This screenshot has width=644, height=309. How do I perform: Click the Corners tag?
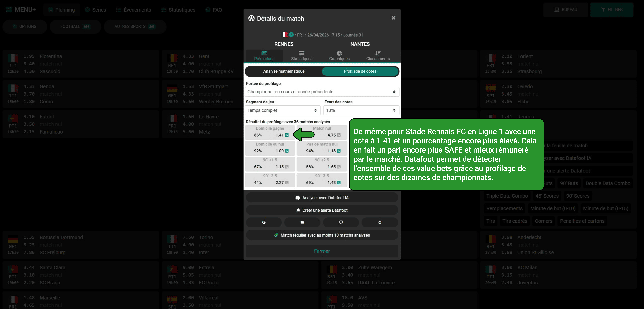click(544, 221)
